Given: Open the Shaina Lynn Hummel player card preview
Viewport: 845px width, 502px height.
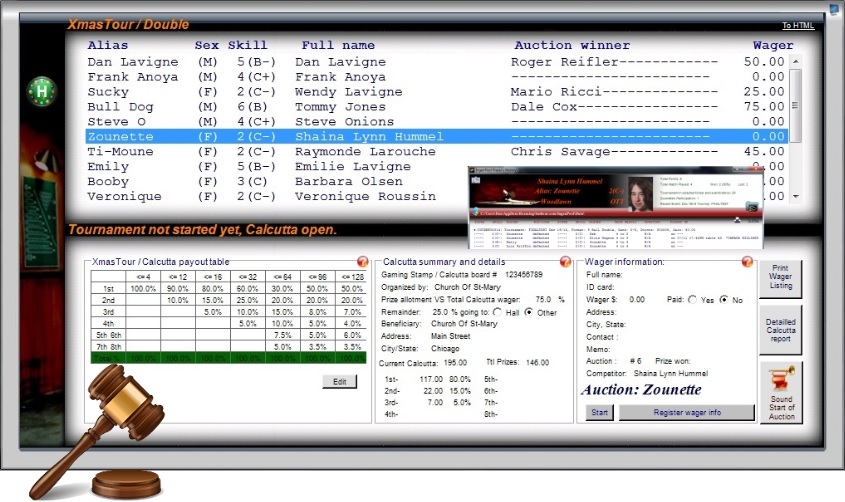Looking at the screenshot, I should pyautogui.click(x=617, y=205).
